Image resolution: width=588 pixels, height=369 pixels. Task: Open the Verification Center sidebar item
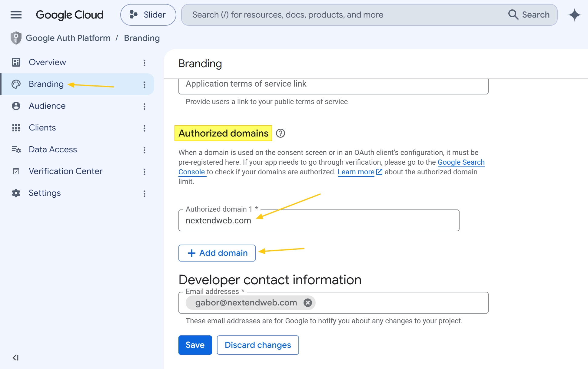(77, 171)
